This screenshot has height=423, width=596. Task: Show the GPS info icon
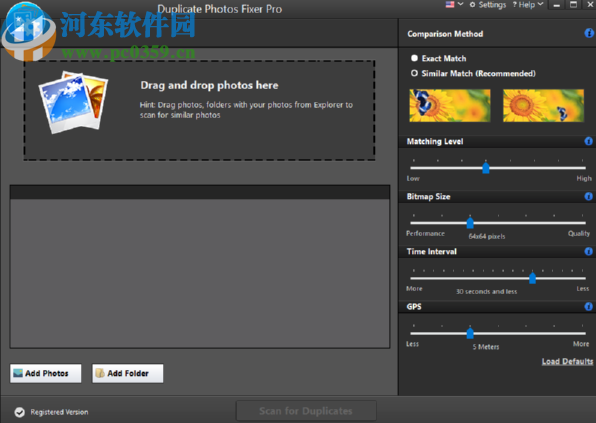pos(589,307)
